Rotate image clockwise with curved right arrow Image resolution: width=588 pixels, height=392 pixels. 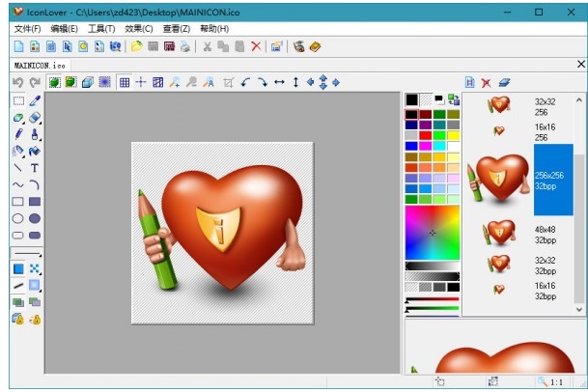tap(263, 82)
